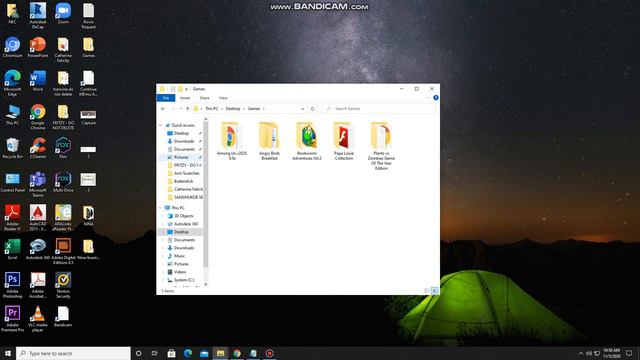Select the Autodesk ReCap desktop icon
The height and width of the screenshot is (360, 640).
(x=38, y=16)
